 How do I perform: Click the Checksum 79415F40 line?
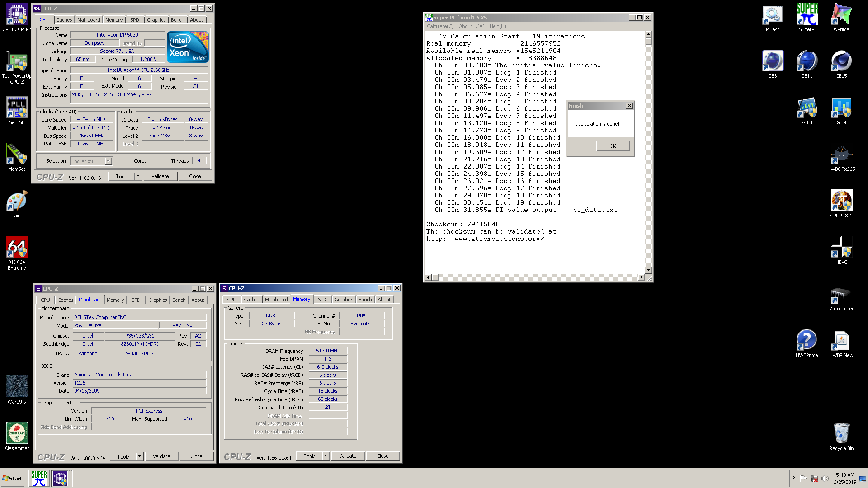(463, 224)
